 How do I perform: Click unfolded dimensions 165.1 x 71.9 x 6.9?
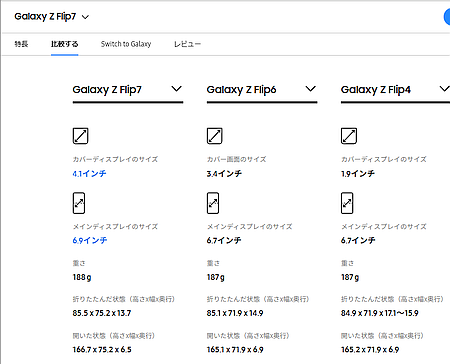(235, 350)
